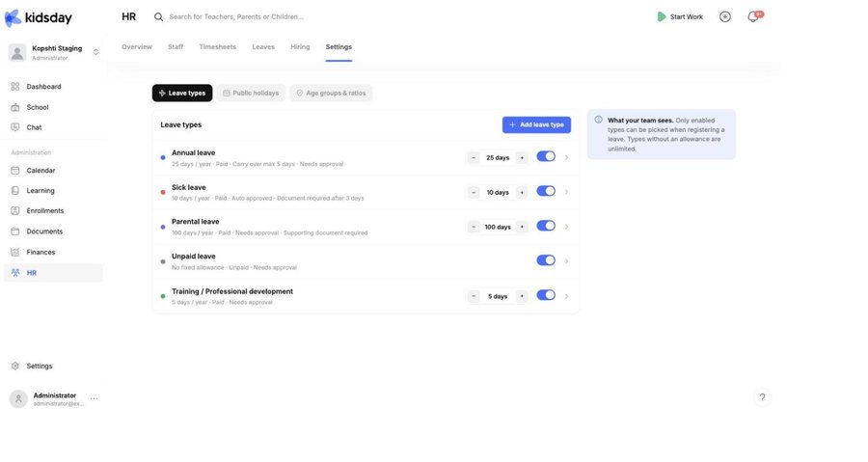868x462 pixels.
Task: Switch to the Overview tab
Action: coord(137,47)
